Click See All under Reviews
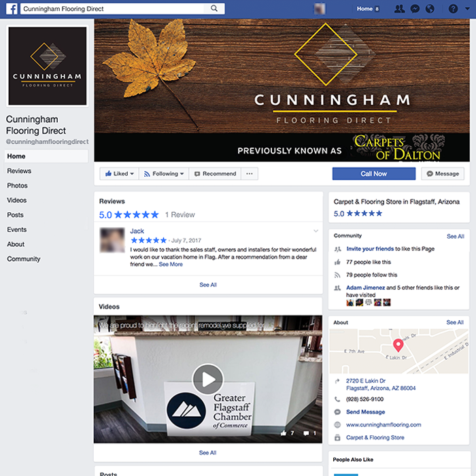This screenshot has width=476, height=476. click(208, 285)
